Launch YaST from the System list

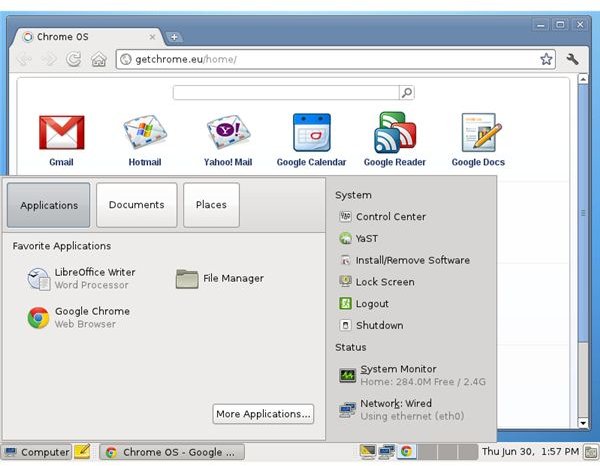(359, 238)
